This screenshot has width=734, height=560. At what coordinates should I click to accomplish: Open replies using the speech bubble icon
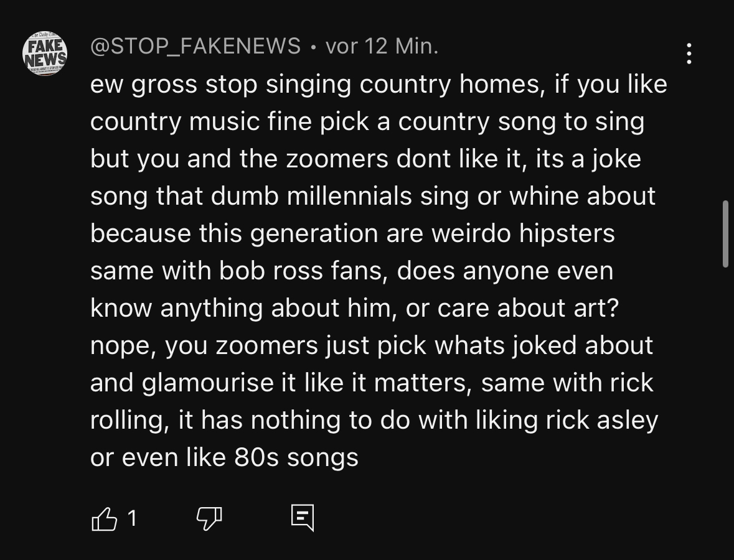pos(303,518)
